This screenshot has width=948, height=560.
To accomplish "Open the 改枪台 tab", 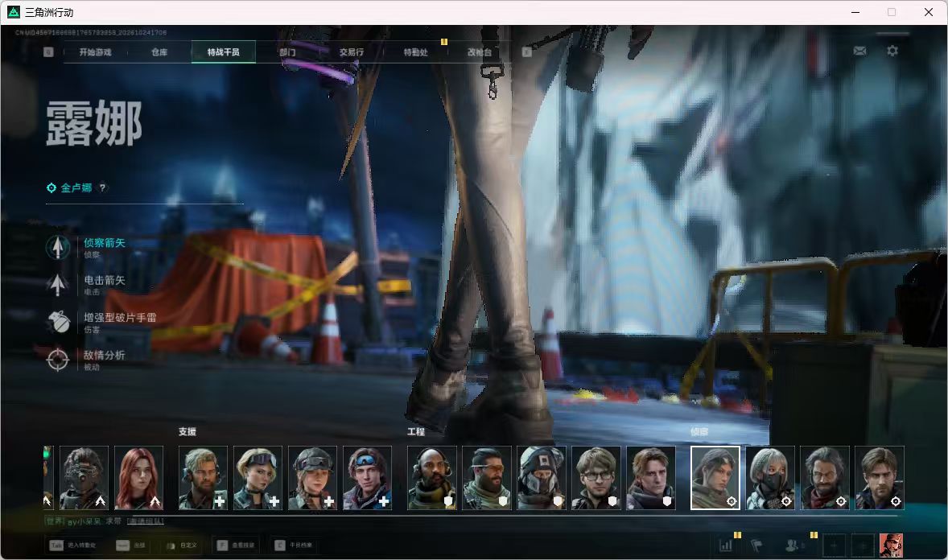I will (480, 52).
